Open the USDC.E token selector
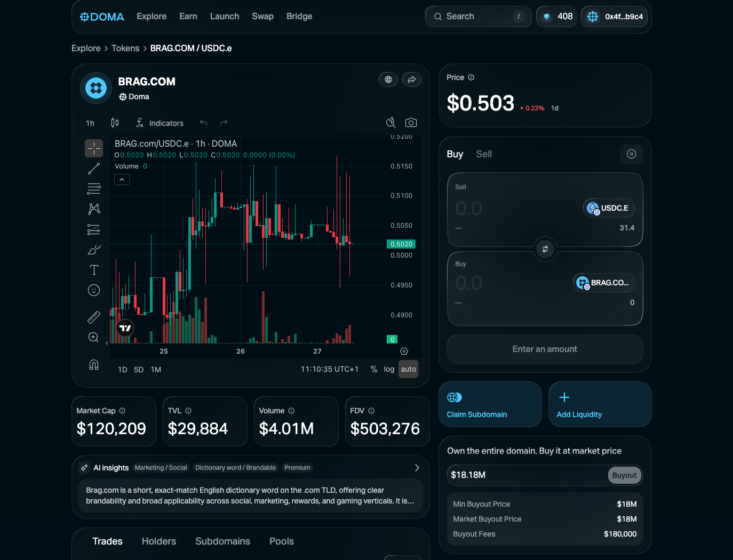 609,208
